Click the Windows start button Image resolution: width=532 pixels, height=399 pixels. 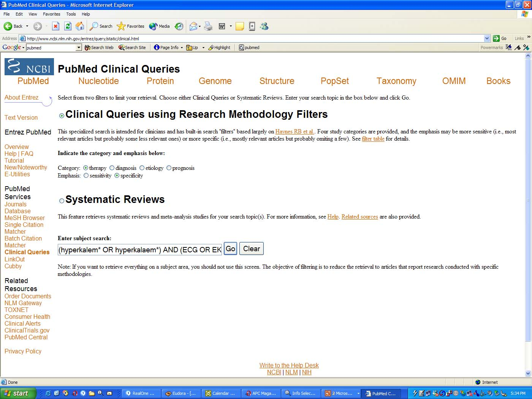18,393
